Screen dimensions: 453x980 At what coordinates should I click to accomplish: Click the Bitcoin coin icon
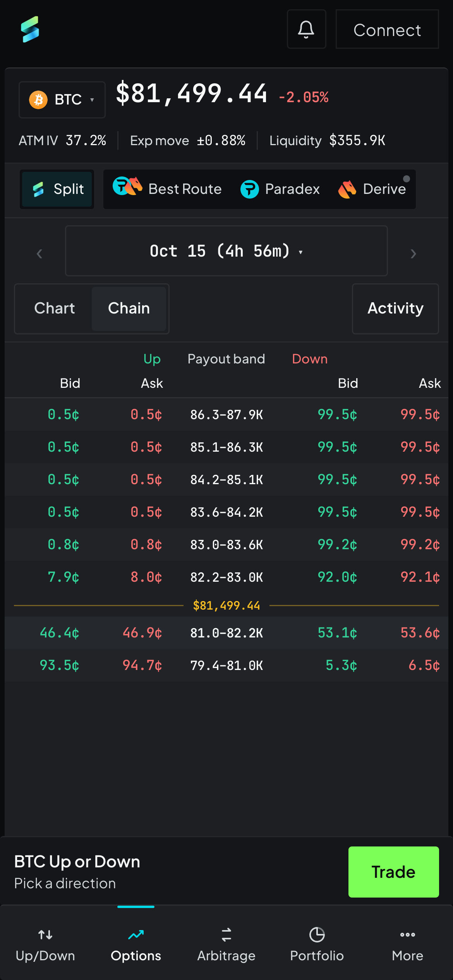click(38, 100)
